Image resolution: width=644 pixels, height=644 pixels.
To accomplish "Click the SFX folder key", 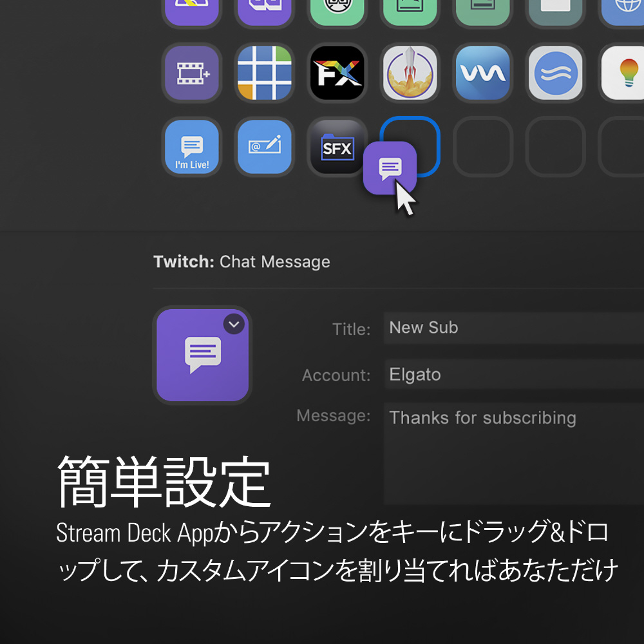I will pos(336,147).
